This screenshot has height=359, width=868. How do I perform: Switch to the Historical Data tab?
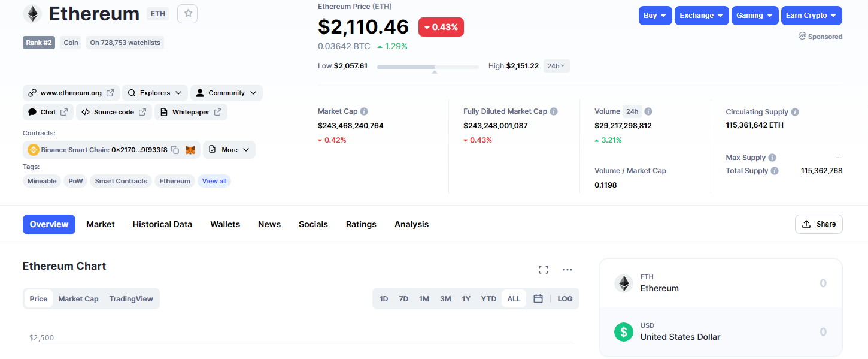click(162, 224)
